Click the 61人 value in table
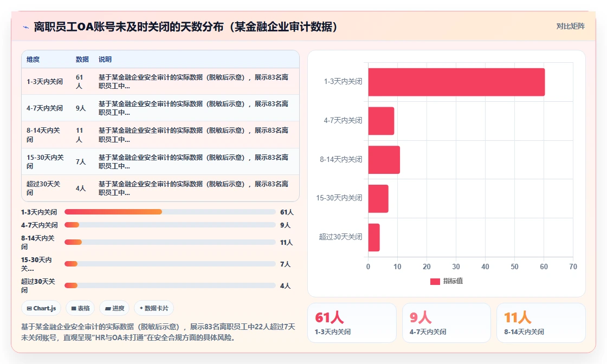 pyautogui.click(x=79, y=82)
